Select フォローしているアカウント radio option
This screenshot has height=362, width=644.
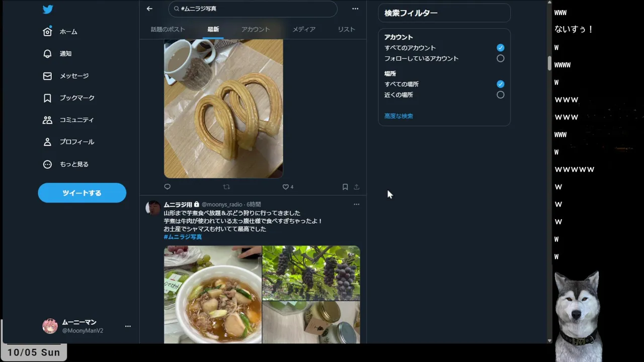500,58
